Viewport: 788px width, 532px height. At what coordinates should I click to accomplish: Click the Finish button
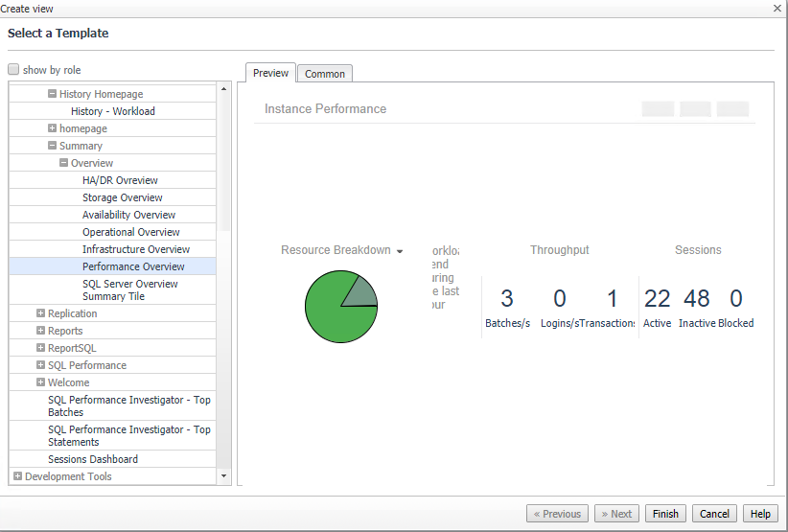[x=665, y=514]
